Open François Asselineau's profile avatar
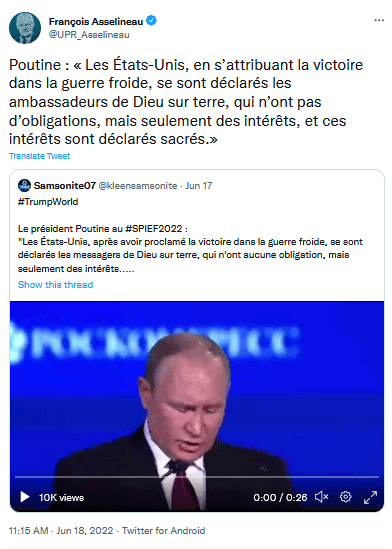Screen dimensions: 392x549 pyautogui.click(x=25, y=28)
